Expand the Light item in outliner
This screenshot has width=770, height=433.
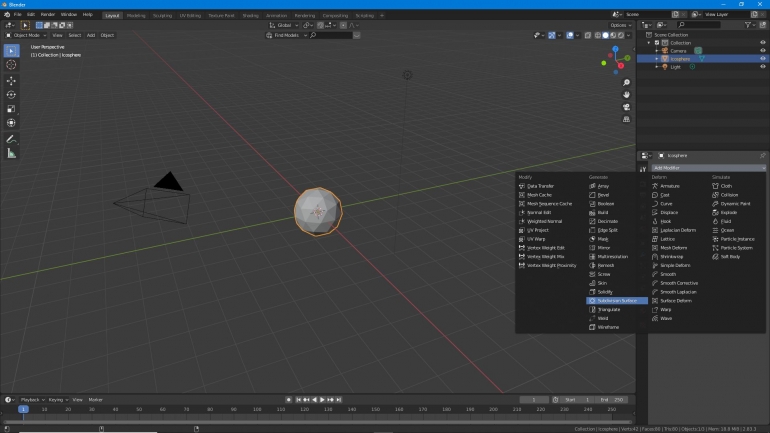pos(657,67)
